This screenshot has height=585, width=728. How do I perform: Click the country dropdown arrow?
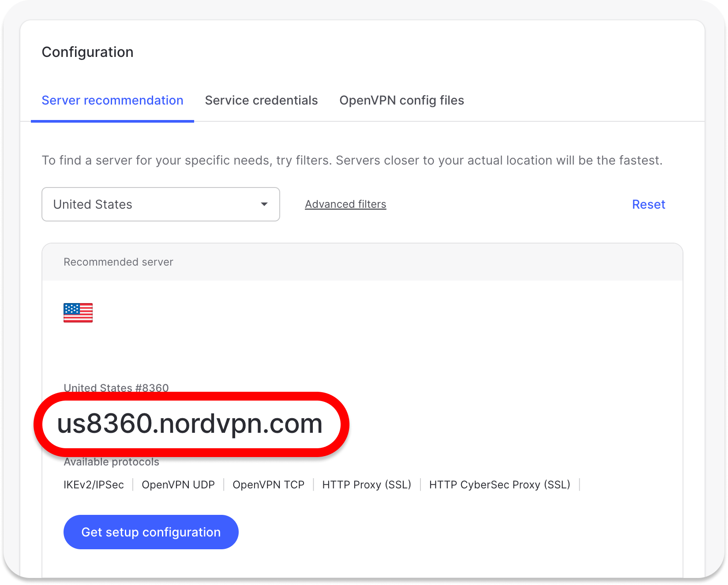pyautogui.click(x=264, y=204)
